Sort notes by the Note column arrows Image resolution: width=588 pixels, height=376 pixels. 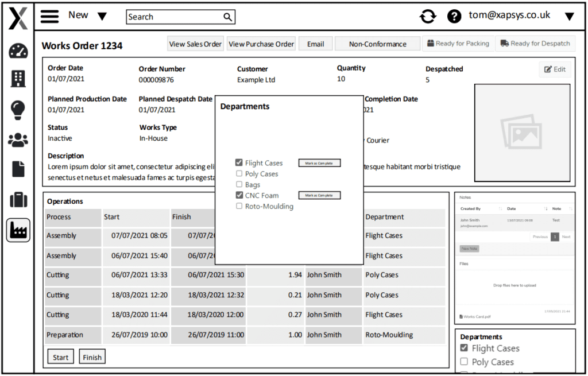570,209
